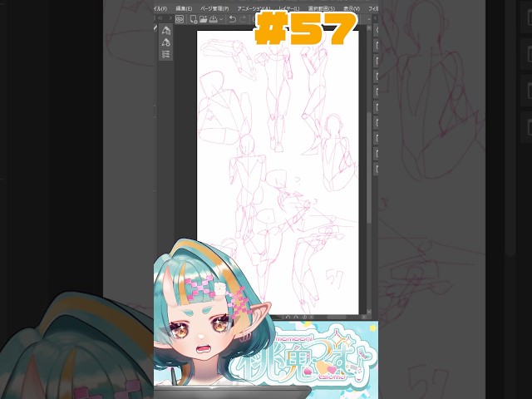
Task: Open the レイヤー(L) menu
Action: coord(288,8)
